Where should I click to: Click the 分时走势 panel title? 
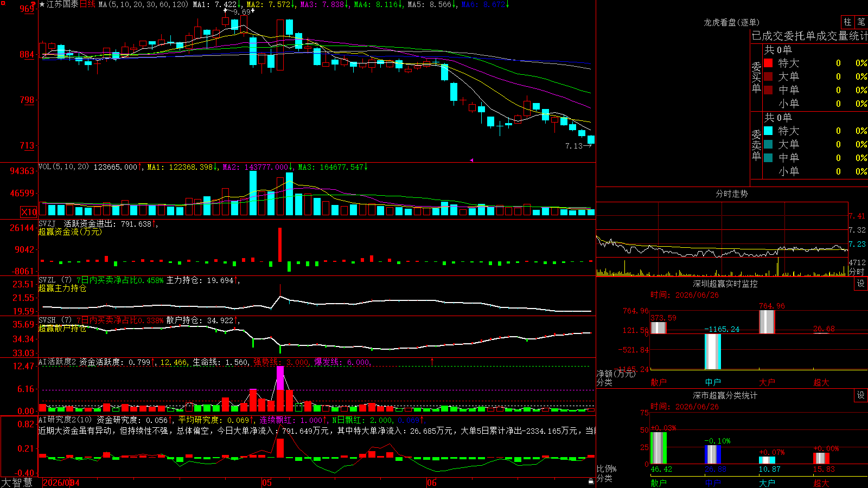click(731, 194)
